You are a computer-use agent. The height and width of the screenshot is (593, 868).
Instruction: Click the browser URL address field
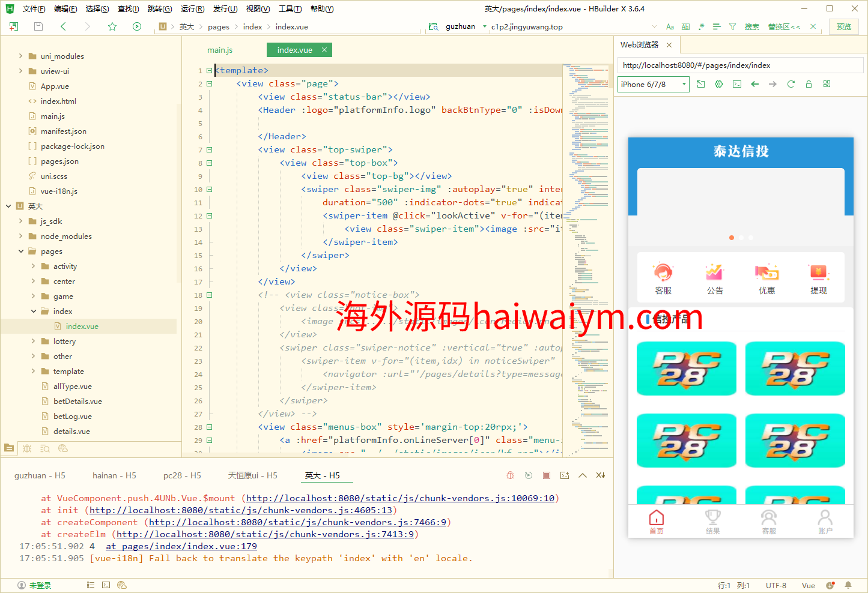tap(739, 65)
